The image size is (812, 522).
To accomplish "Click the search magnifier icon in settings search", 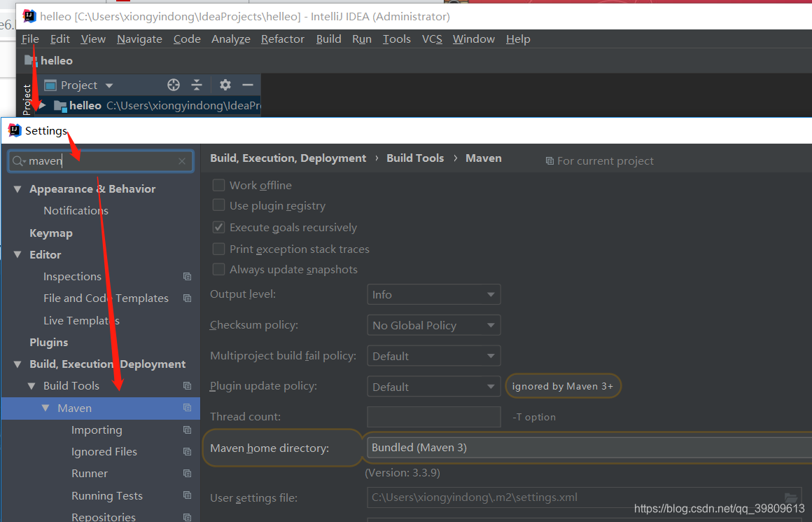I will (18, 161).
